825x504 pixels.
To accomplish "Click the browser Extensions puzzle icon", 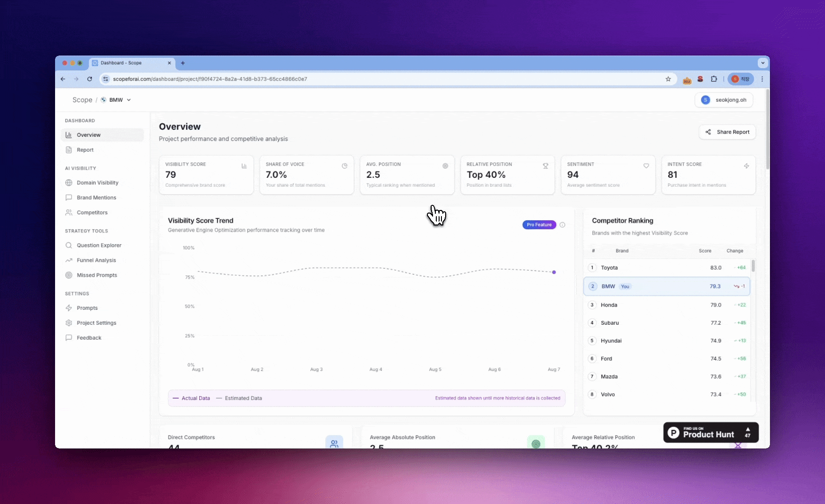I will 713,79.
